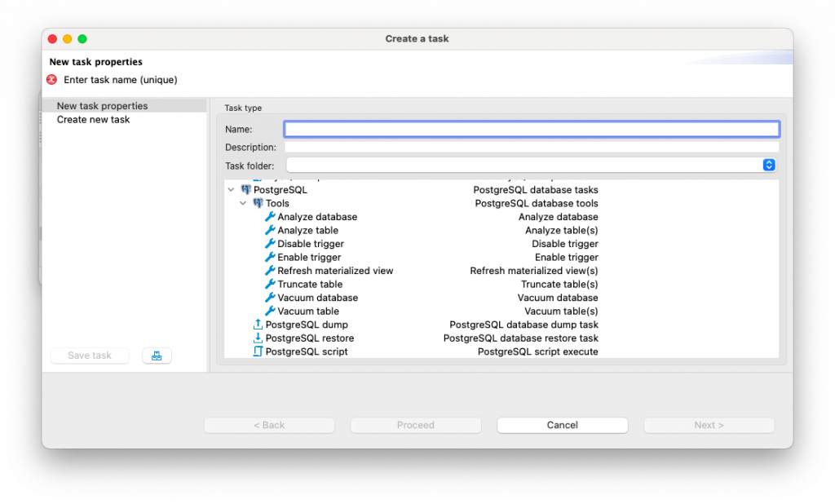Click the Next button

tap(709, 425)
